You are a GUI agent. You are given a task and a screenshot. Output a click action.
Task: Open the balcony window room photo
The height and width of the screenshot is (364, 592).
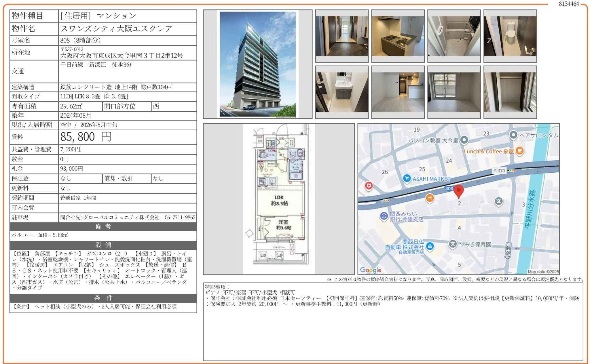[454, 92]
